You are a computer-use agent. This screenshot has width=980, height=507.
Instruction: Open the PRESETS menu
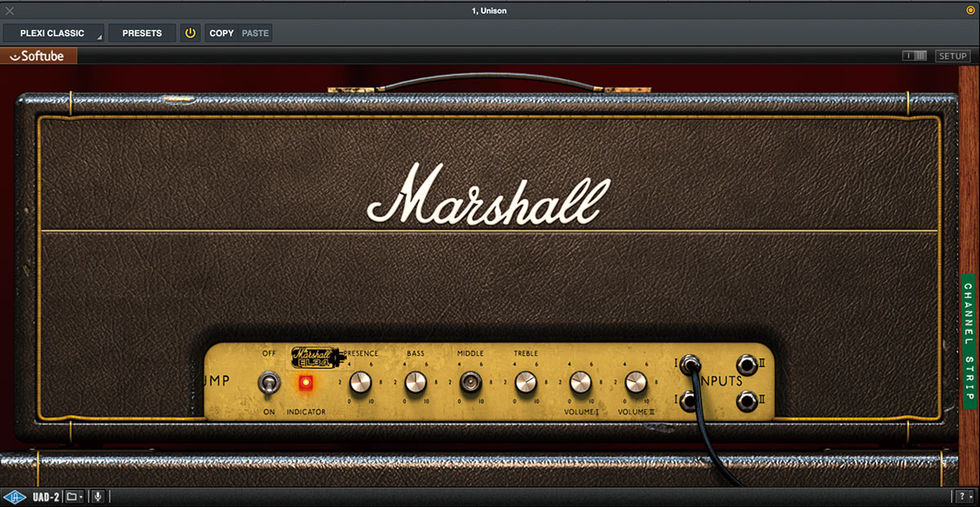pos(142,33)
